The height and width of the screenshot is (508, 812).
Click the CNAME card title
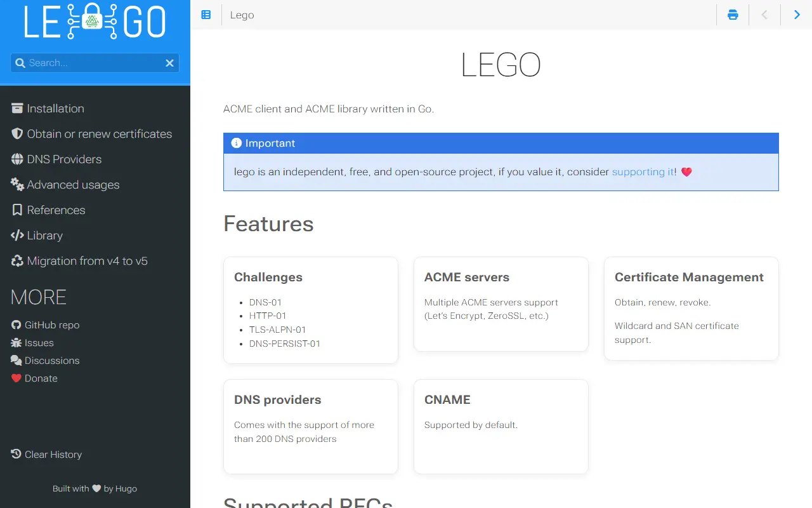pyautogui.click(x=447, y=400)
